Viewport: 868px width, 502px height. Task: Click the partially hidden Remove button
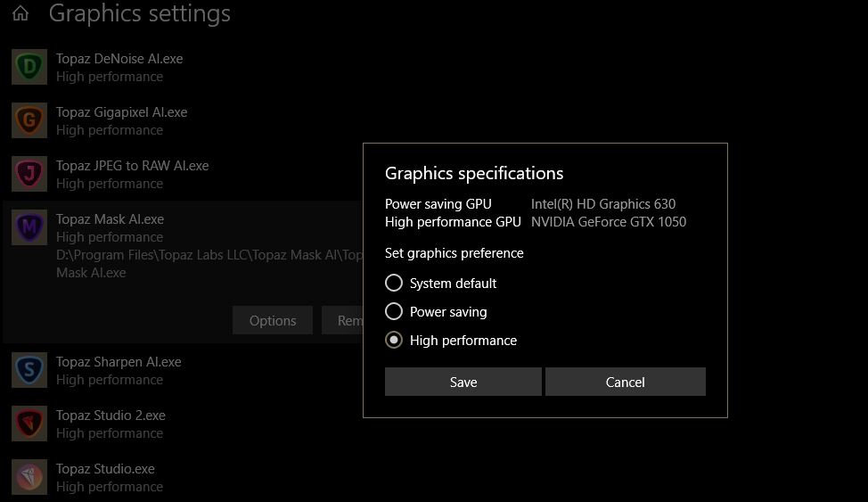pyautogui.click(x=342, y=320)
